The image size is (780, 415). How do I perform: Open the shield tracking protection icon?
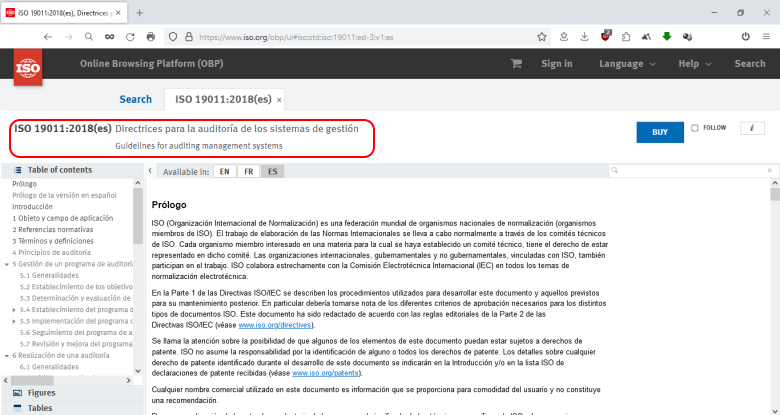(x=173, y=37)
